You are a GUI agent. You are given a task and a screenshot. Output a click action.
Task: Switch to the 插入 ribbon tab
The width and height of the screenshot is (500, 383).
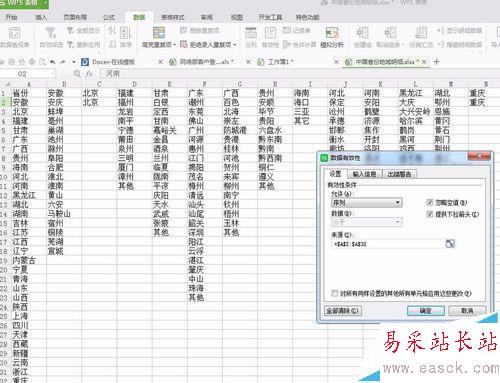[41, 17]
